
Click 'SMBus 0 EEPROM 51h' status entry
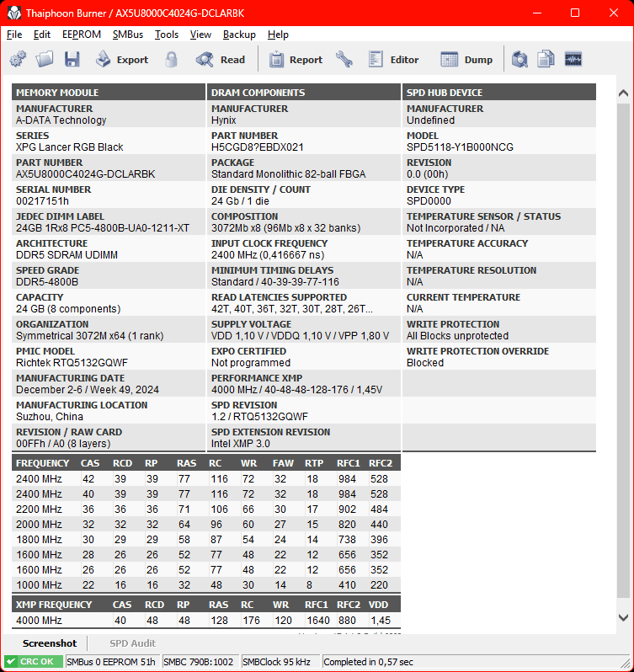[x=111, y=662]
